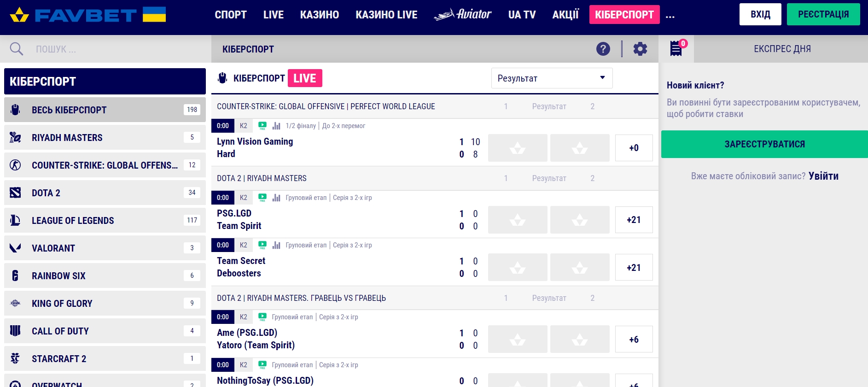Open live stream for Team Secret match

[262, 245]
